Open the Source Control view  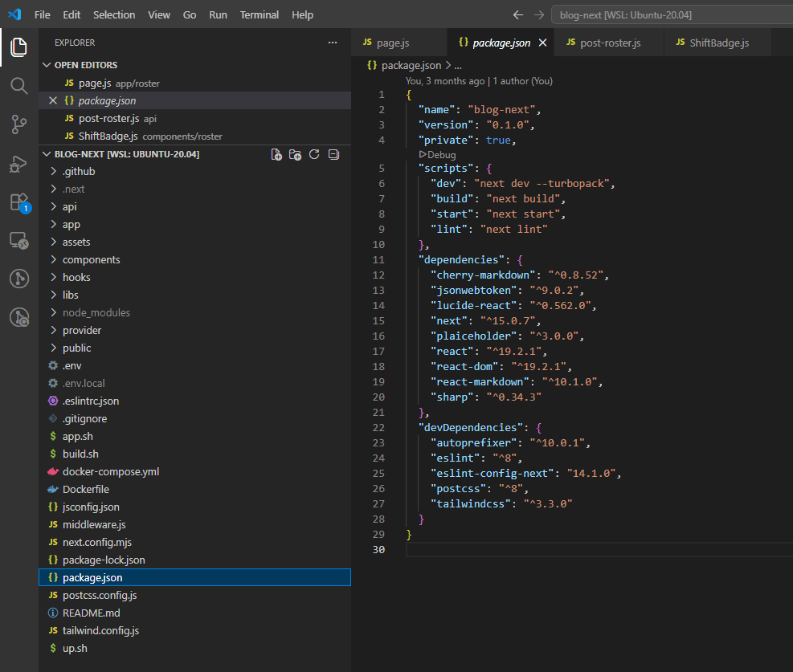tap(18, 124)
